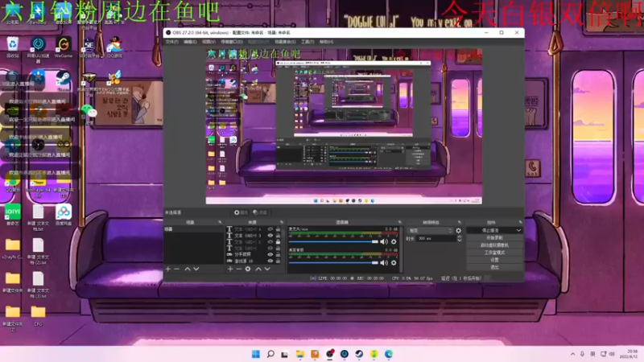Click the transition duration stepper arrows
The height and width of the screenshot is (362, 644).
[459, 238]
